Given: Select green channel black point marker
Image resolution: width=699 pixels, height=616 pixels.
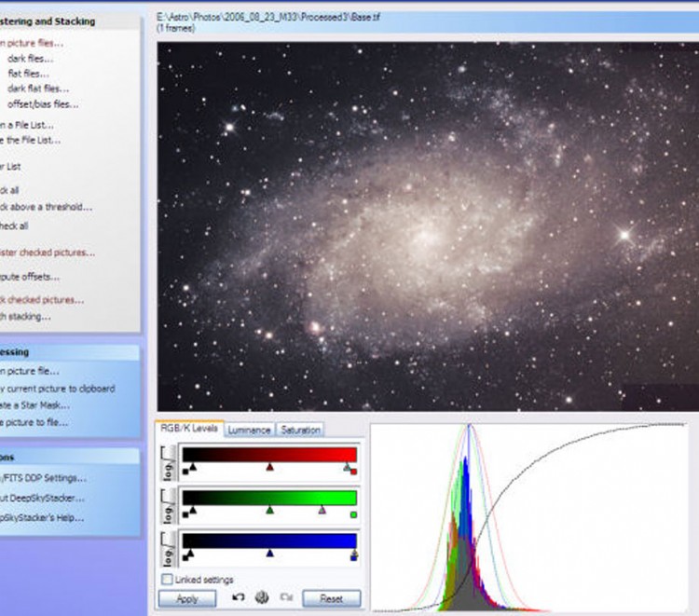Looking at the screenshot, I should pos(193,510).
